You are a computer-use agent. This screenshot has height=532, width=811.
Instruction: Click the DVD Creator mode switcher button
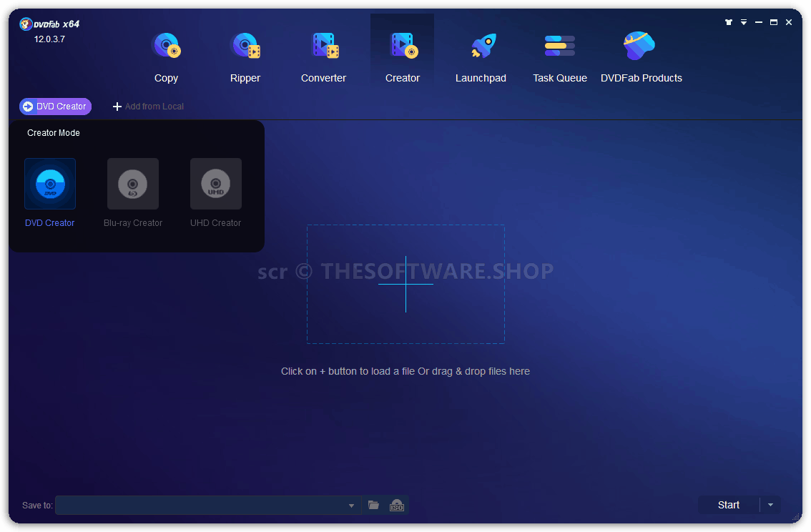click(x=55, y=107)
